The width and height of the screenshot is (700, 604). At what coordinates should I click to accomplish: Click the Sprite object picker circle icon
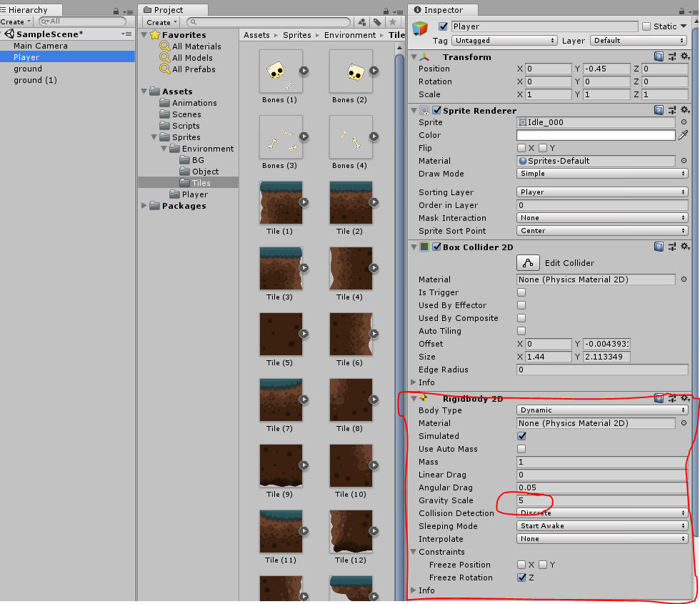(x=684, y=122)
